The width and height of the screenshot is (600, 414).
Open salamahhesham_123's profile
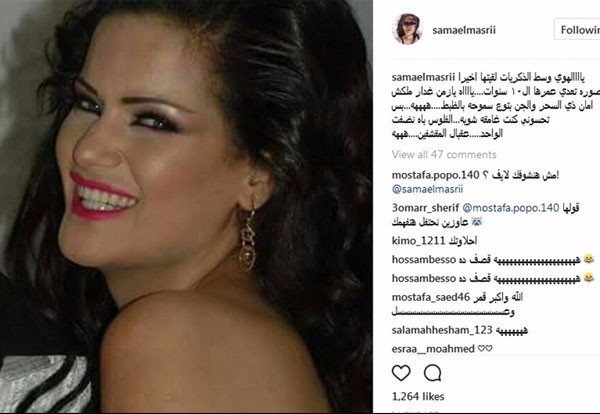coord(442,330)
